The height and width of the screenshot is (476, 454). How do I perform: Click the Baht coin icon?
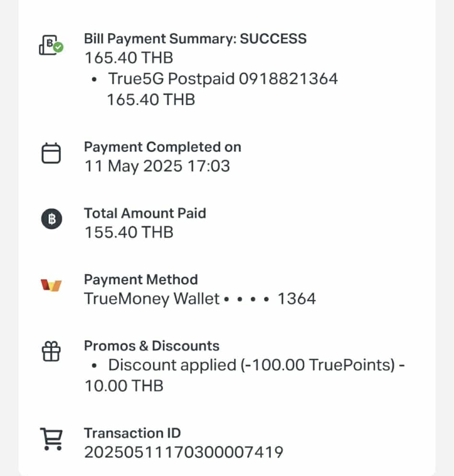pyautogui.click(x=52, y=219)
